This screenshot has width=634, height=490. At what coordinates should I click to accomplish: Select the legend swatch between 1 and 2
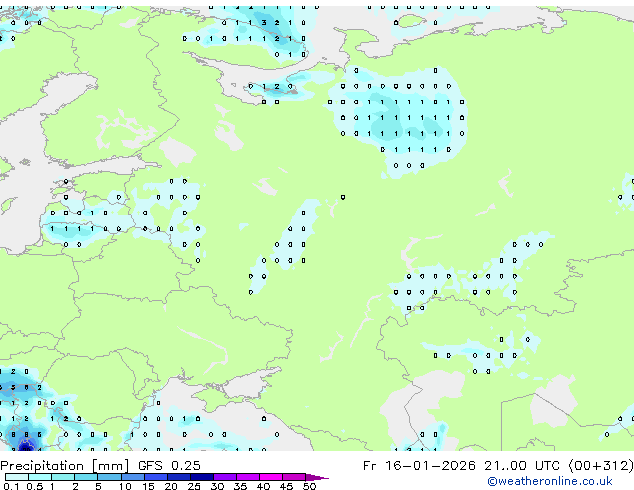63,477
